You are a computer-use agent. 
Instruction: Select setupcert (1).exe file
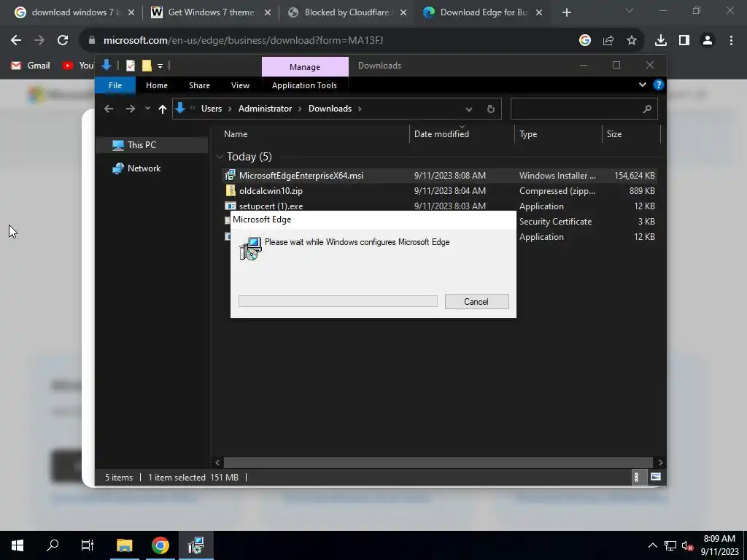tap(440, 206)
